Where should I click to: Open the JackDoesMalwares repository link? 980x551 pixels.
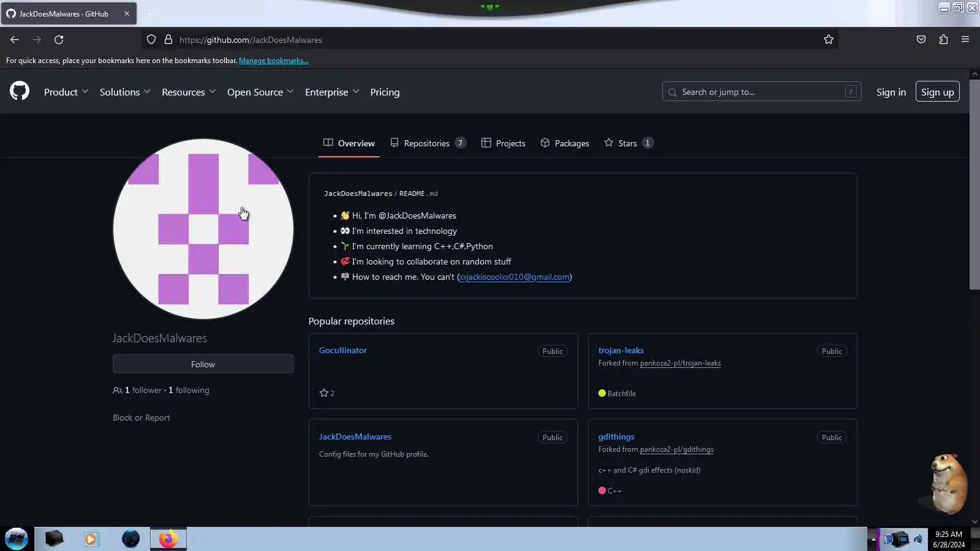click(x=355, y=437)
